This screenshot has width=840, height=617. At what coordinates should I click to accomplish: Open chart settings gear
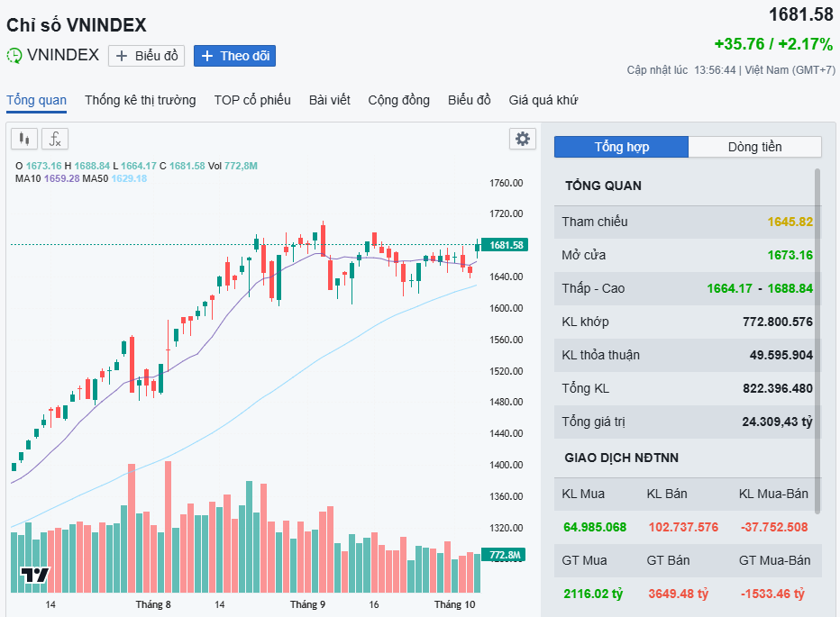[523, 139]
